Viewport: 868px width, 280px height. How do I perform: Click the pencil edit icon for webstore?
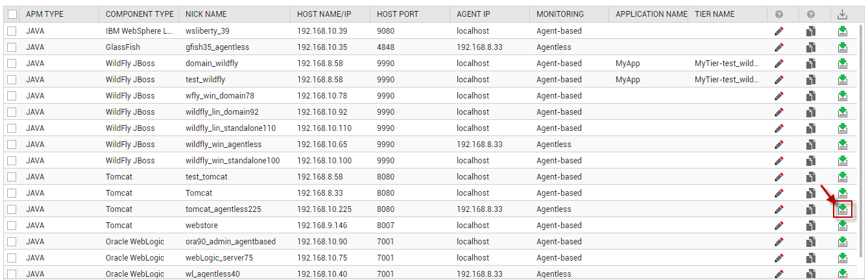779,226
